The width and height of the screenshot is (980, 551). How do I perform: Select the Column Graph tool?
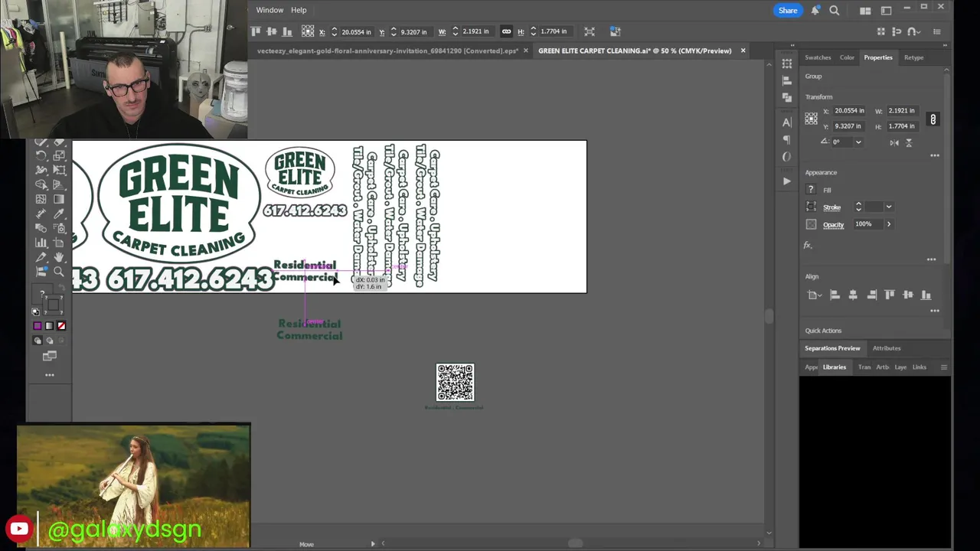coord(41,243)
